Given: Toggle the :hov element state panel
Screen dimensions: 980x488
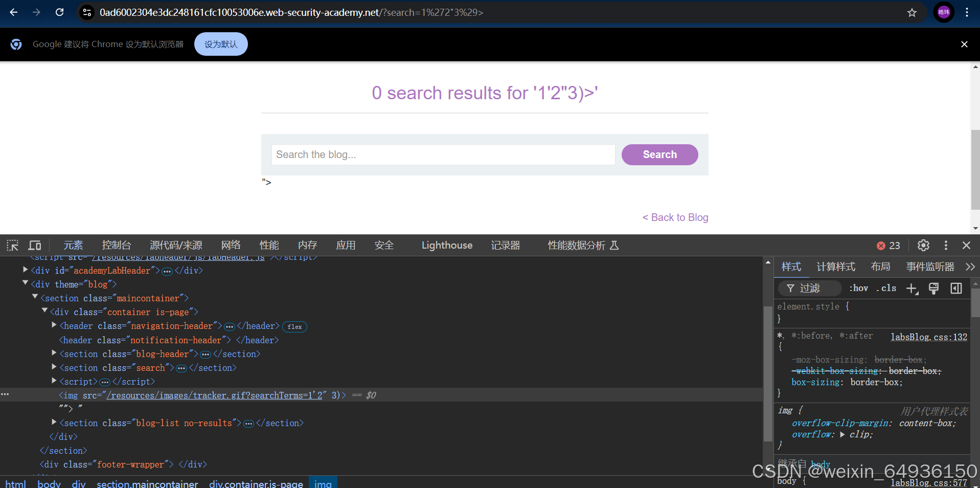Looking at the screenshot, I should [x=859, y=289].
